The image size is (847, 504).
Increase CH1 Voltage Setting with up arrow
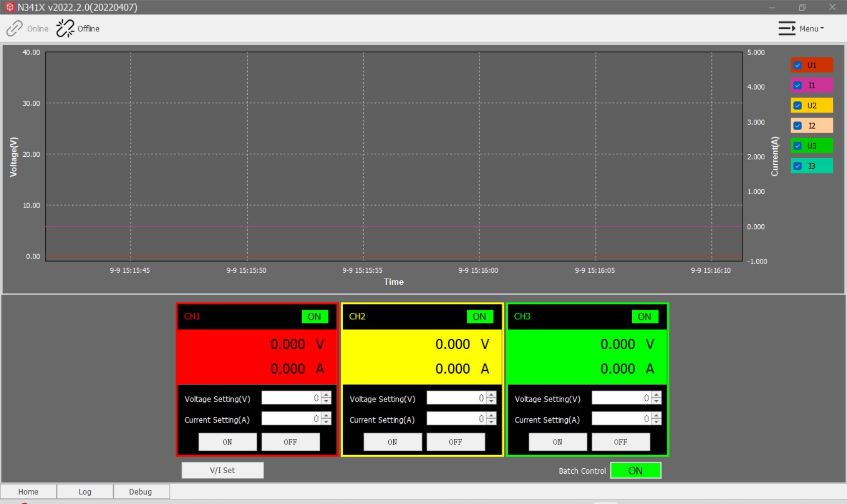[326, 395]
